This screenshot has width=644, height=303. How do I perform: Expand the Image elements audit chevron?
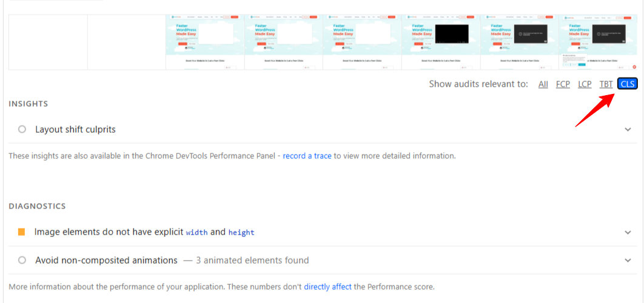coord(628,232)
